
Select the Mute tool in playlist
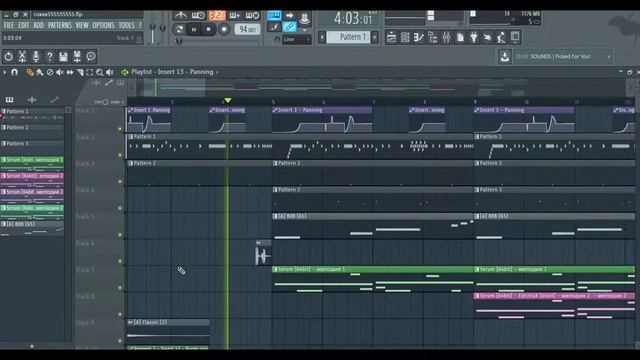coord(60,72)
